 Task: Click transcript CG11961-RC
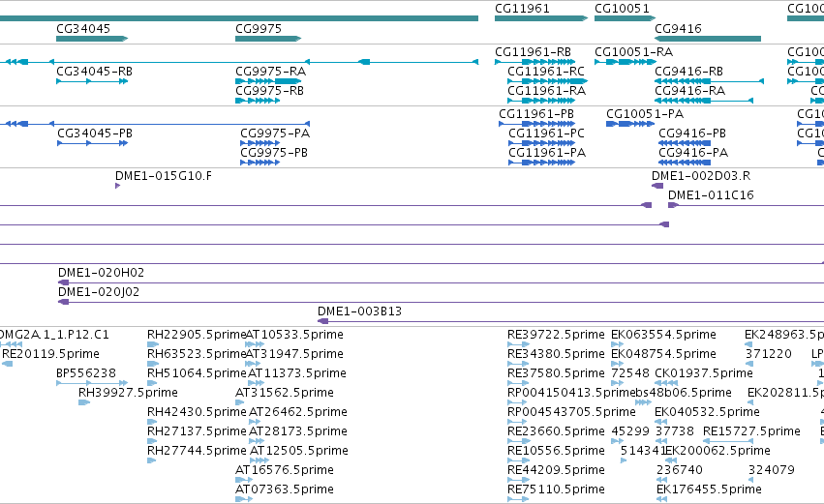coord(548,81)
